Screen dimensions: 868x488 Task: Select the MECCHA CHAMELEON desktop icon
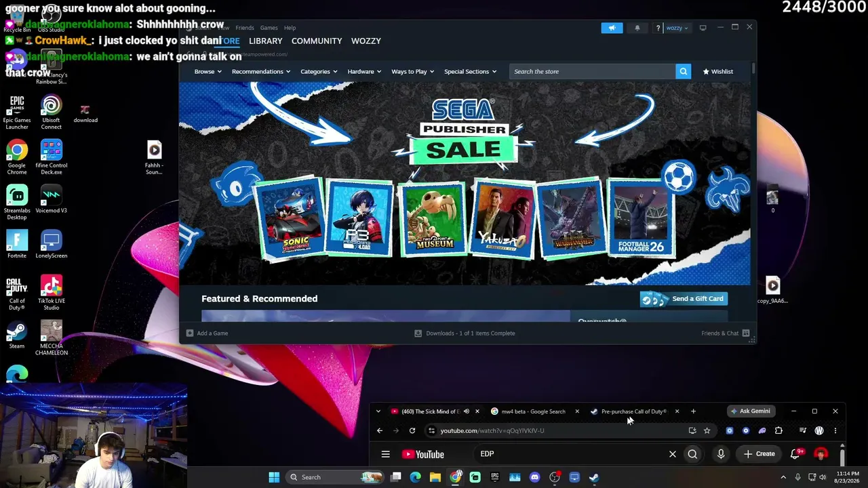coord(51,338)
